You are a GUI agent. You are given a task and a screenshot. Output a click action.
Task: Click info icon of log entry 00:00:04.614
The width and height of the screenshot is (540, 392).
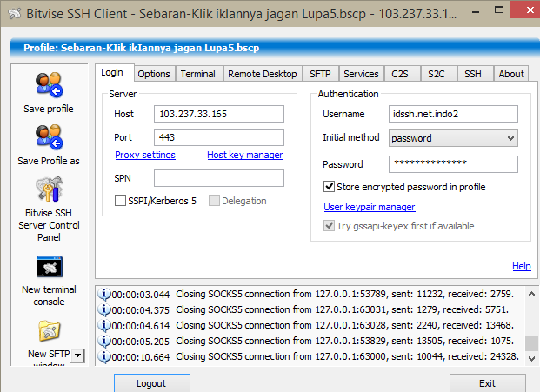(103, 325)
